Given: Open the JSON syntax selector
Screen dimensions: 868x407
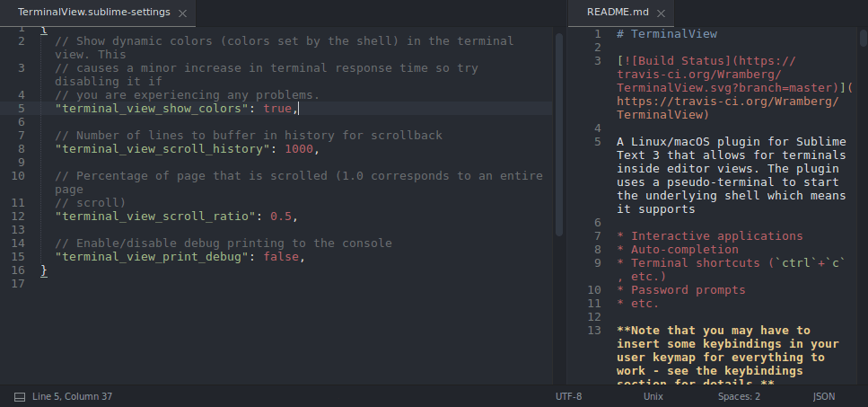Looking at the screenshot, I should [824, 396].
